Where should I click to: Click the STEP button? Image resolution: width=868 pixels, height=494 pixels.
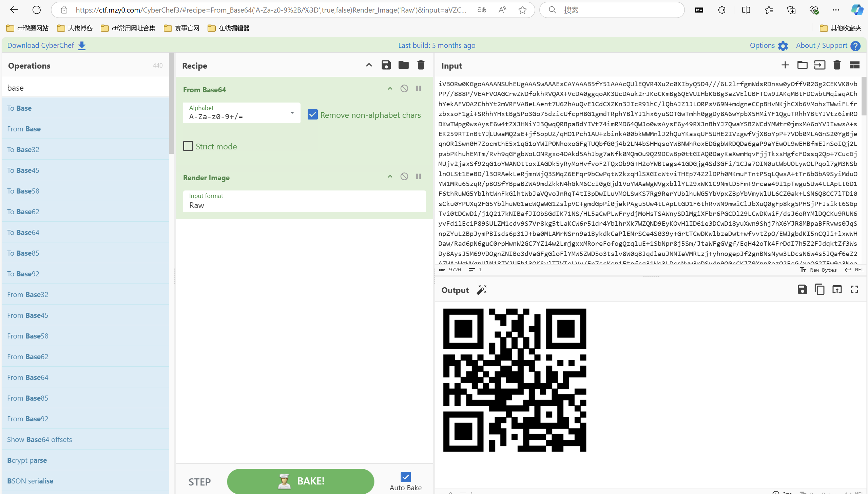(199, 482)
